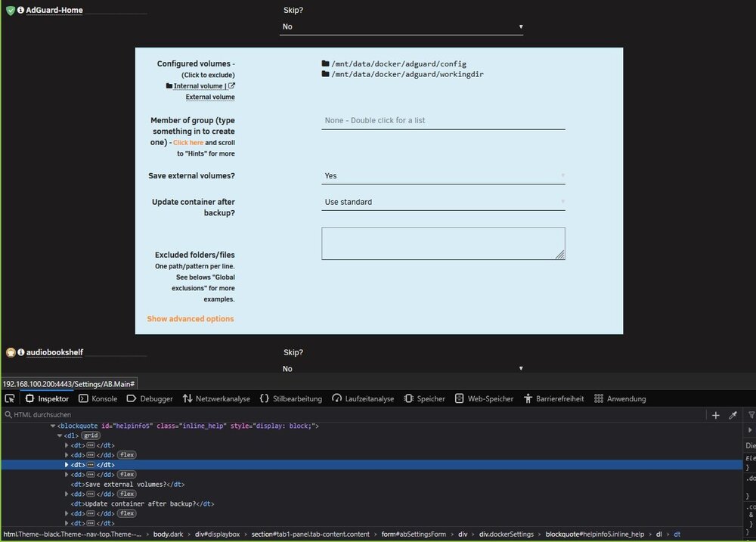Viewport: 756px width, 542px height.
Task: Click the filter funnel icon at right edge
Action: pyautogui.click(x=751, y=415)
